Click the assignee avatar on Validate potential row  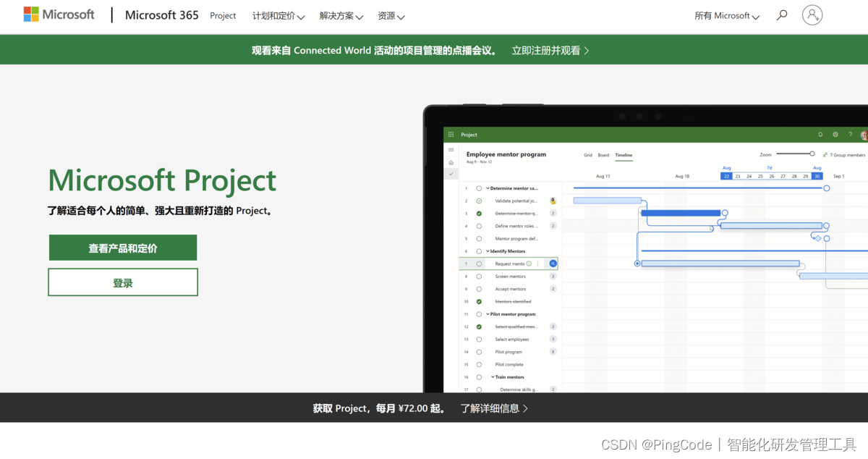[x=553, y=201]
